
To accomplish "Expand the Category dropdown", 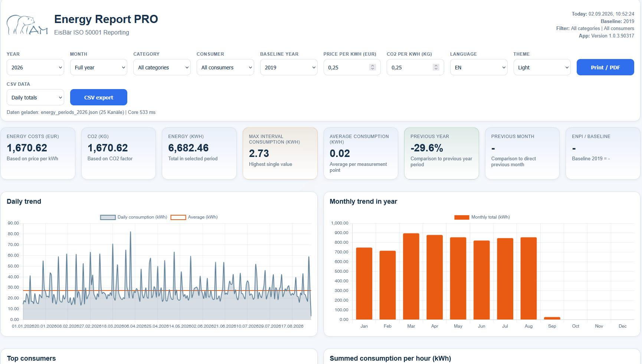I will (162, 67).
